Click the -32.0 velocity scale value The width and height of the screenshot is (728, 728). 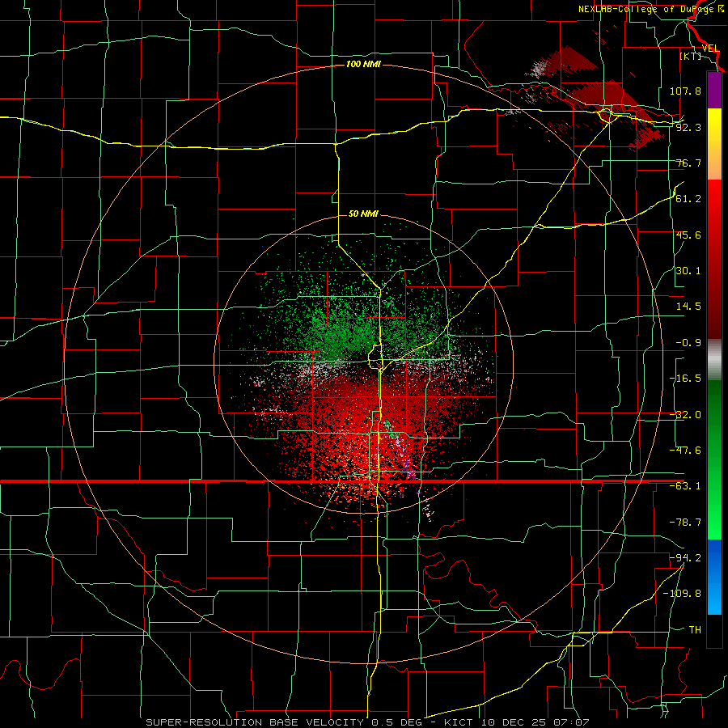[x=685, y=415]
